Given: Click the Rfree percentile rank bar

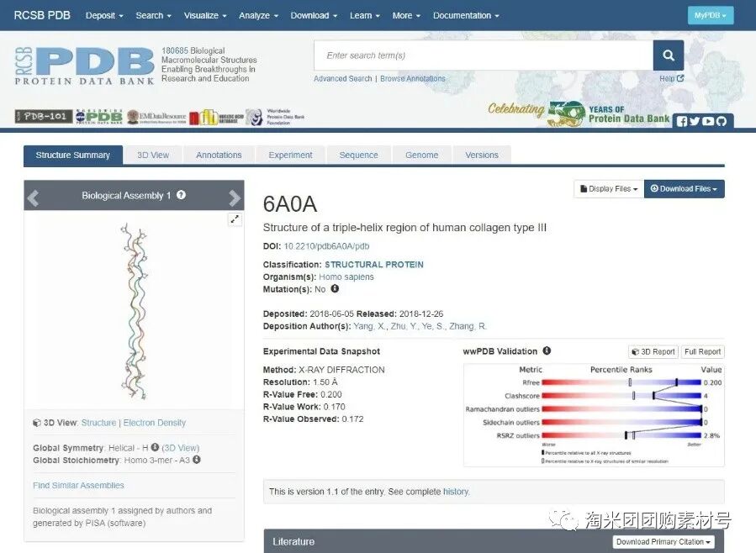Looking at the screenshot, I should click(x=621, y=382).
